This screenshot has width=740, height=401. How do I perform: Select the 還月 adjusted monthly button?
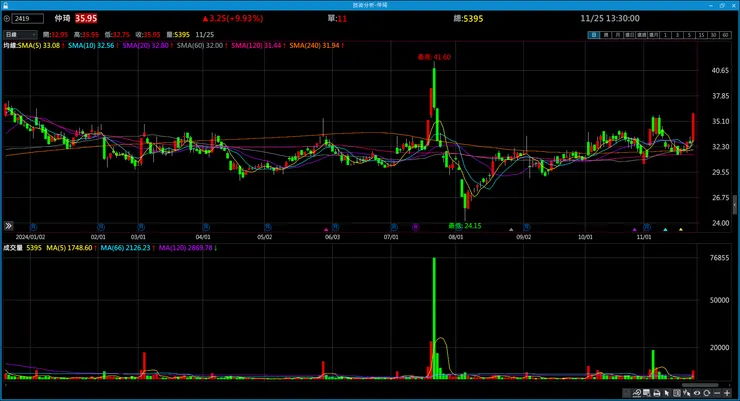pyautogui.click(x=653, y=35)
